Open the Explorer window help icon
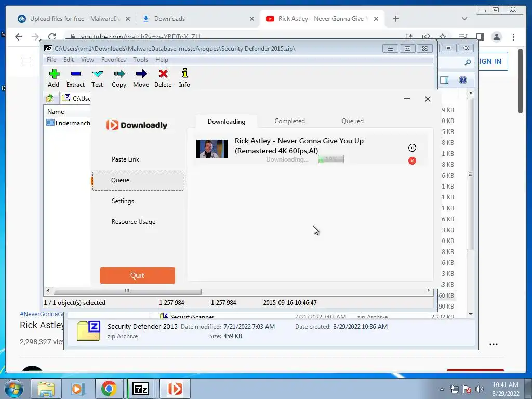The height and width of the screenshot is (399, 532). pos(462,79)
